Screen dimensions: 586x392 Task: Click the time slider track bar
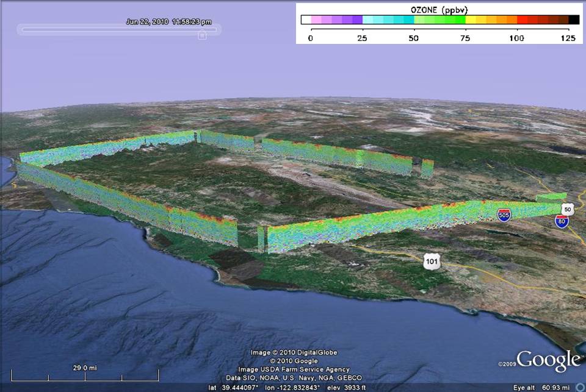(x=119, y=29)
